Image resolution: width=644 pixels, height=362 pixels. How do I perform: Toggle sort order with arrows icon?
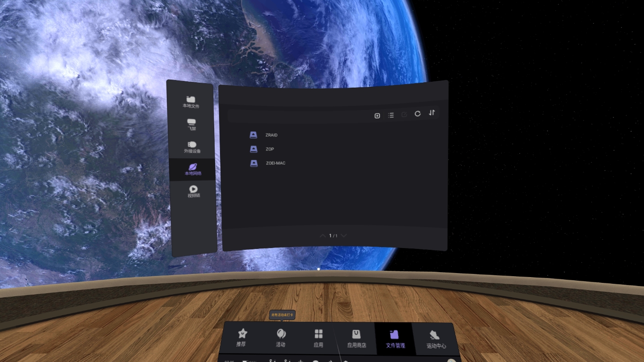tap(432, 113)
